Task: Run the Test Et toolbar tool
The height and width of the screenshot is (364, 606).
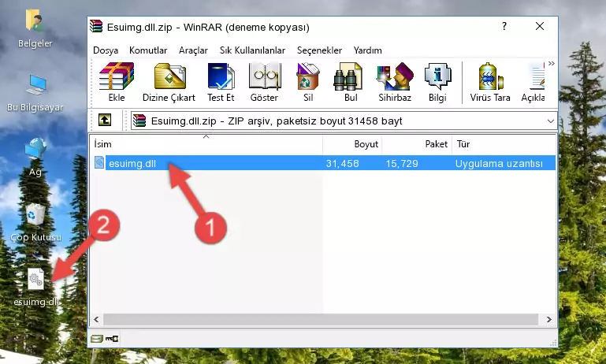Action: tap(221, 82)
